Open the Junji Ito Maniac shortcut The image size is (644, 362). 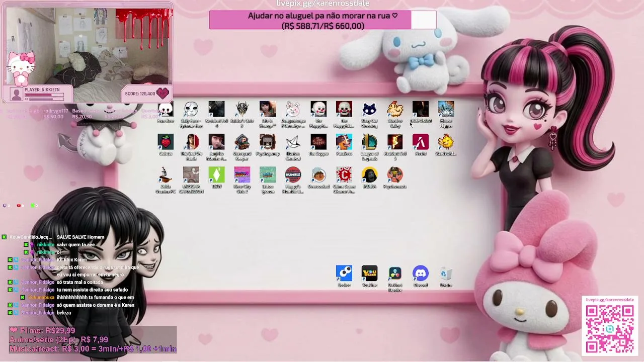[216, 147]
